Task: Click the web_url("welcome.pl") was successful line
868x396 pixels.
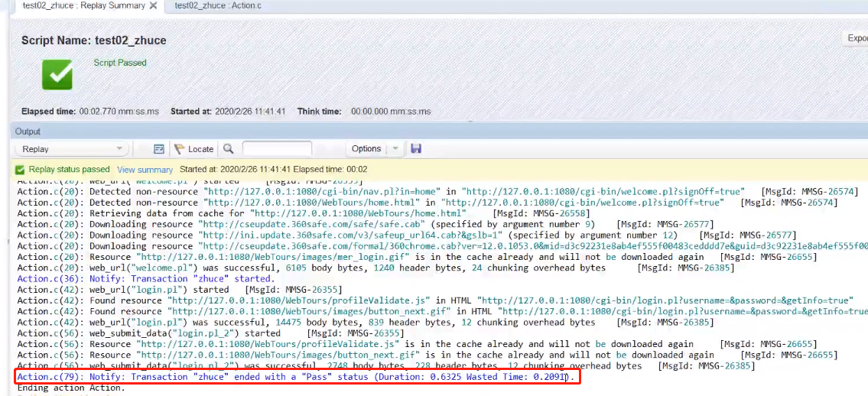Action: [375, 268]
